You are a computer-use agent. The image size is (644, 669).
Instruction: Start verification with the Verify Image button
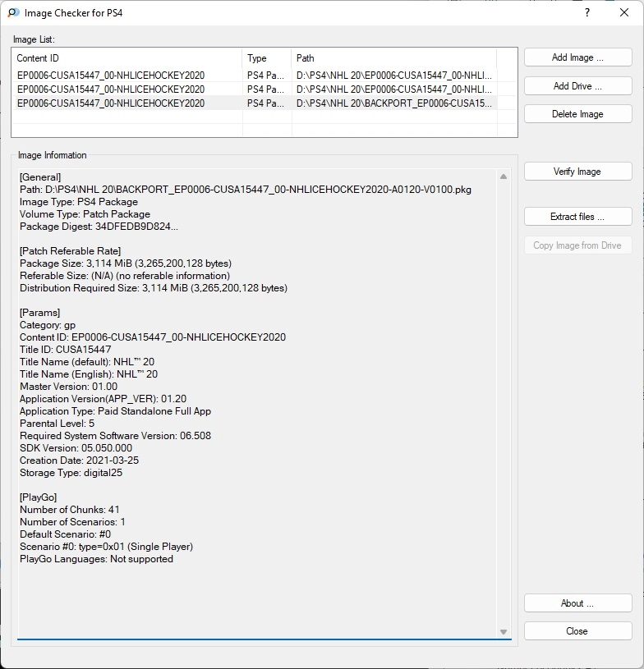pos(577,172)
